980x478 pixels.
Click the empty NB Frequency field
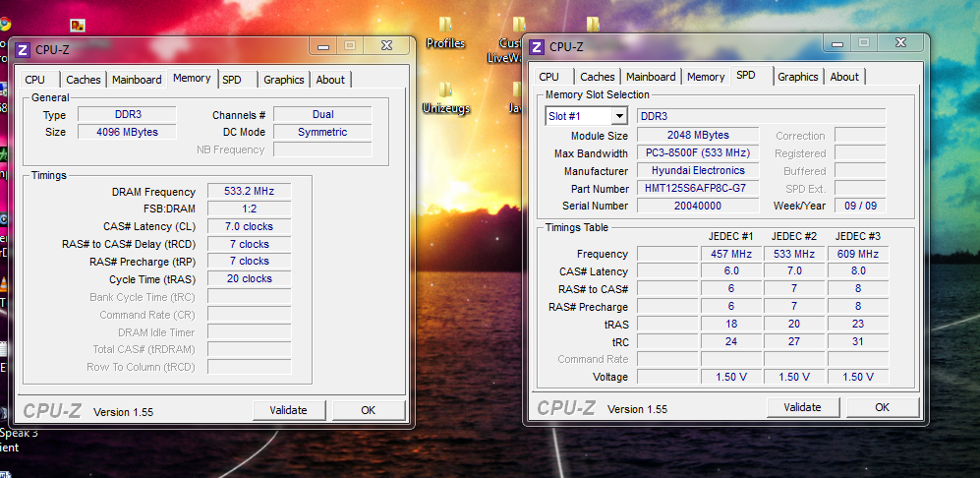coord(323,149)
